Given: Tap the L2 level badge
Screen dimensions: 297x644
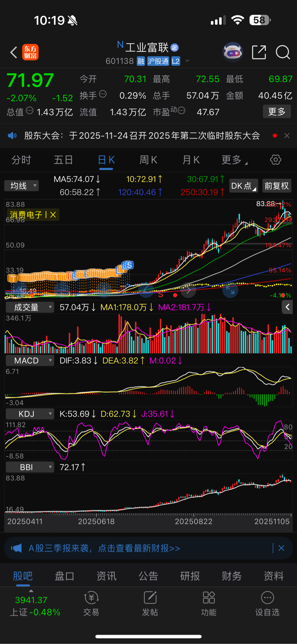Looking at the screenshot, I should pyautogui.click(x=176, y=61).
